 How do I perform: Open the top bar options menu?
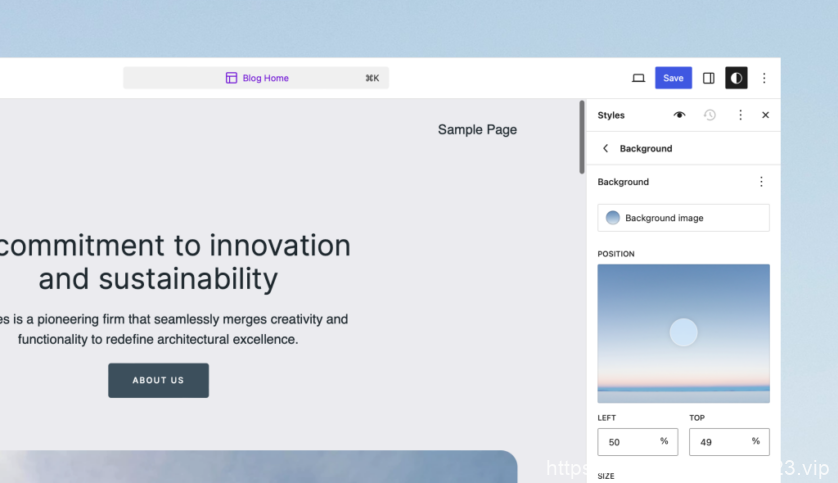tap(764, 78)
